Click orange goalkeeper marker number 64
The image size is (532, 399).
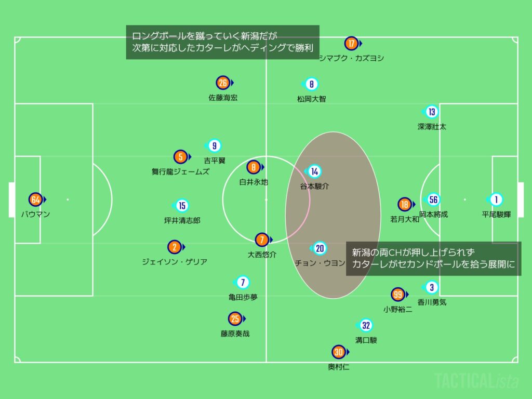35,199
